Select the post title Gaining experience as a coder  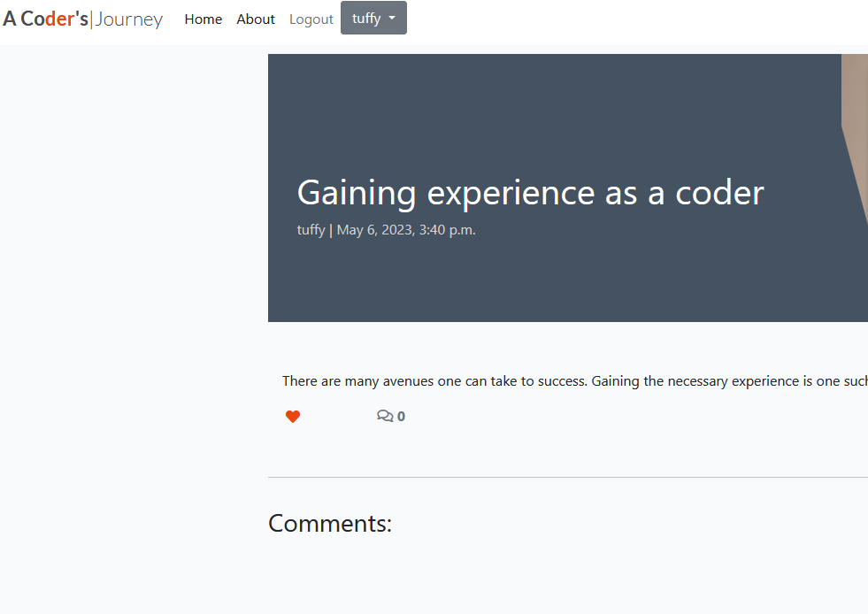(x=530, y=192)
